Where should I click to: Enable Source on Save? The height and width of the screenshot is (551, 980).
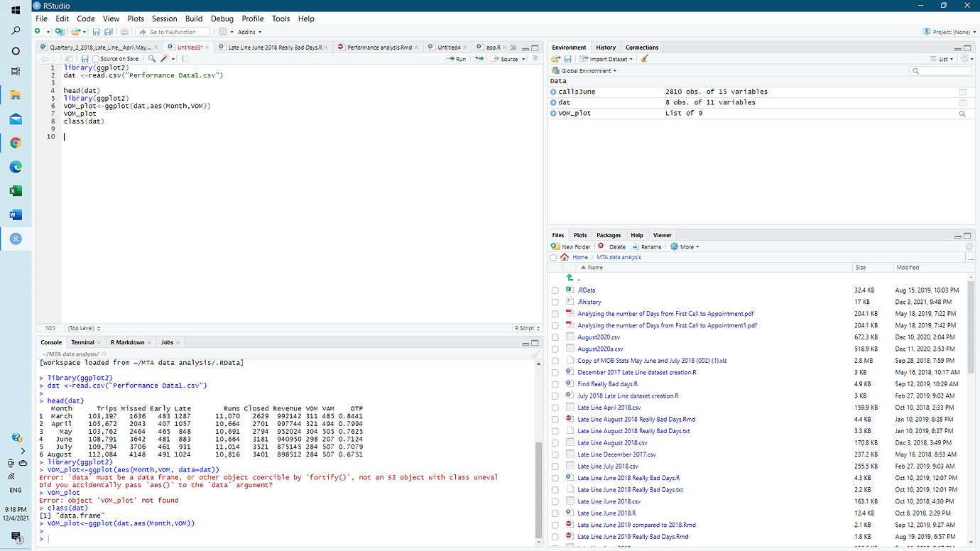click(x=95, y=58)
